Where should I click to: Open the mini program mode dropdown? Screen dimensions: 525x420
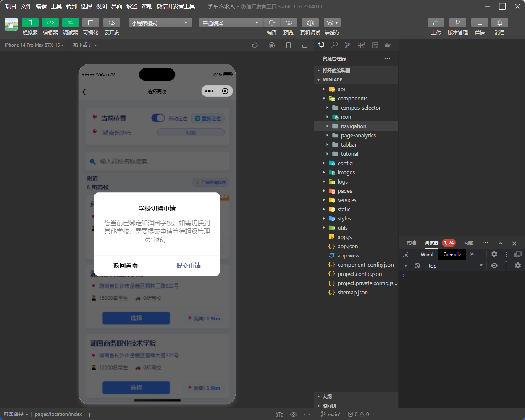point(160,23)
